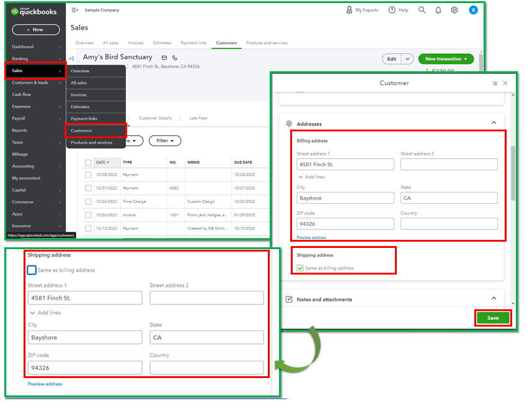This screenshot has height=414, width=532.
Task: Click the billing ZIP code field
Action: 345,224
